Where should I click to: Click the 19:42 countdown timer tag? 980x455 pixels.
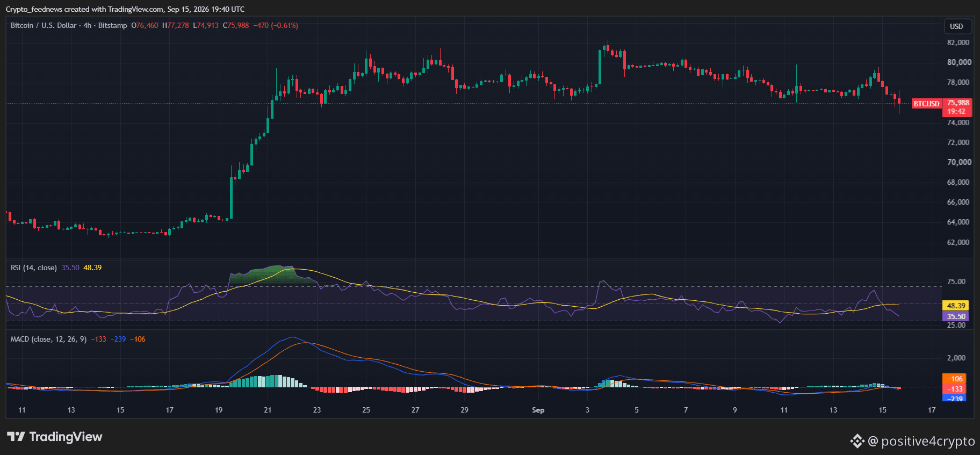956,112
